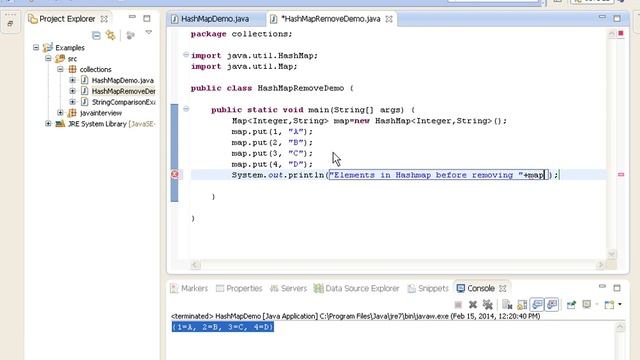
Task: Open the Servers tab
Action: pyautogui.click(x=288, y=288)
